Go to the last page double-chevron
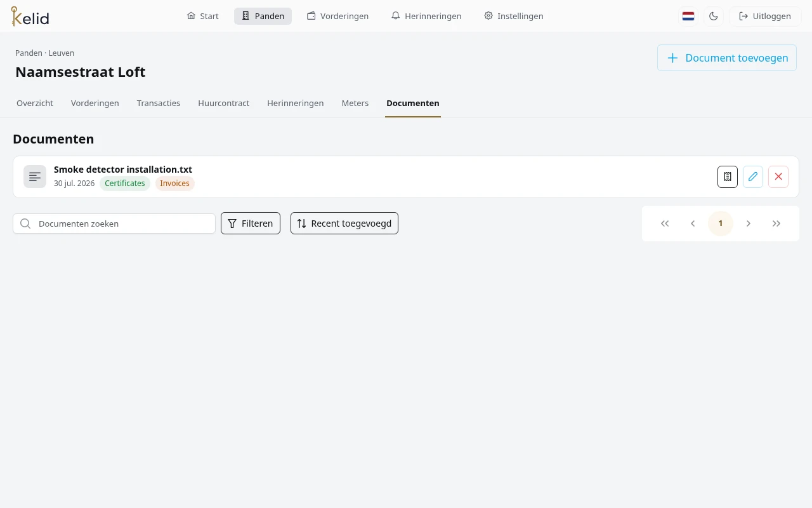Screen dimensions: 812x508 776,224
